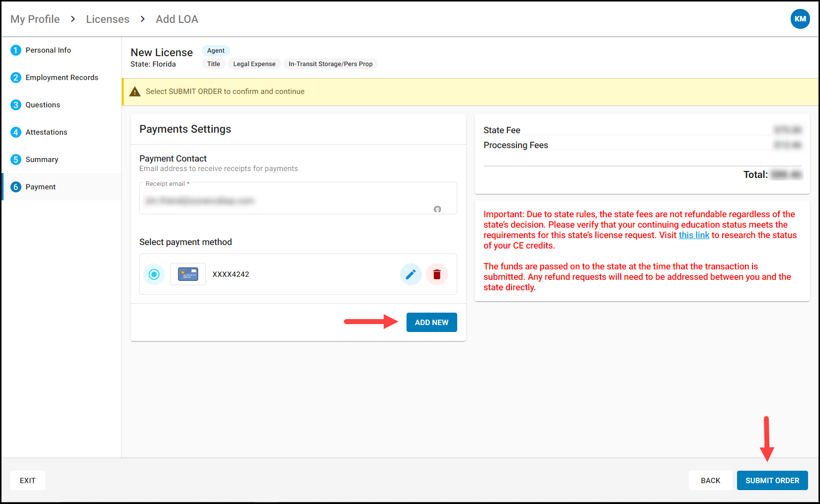Click 'Select SUBMIT ORDER to confirm' banner text

[x=225, y=91]
